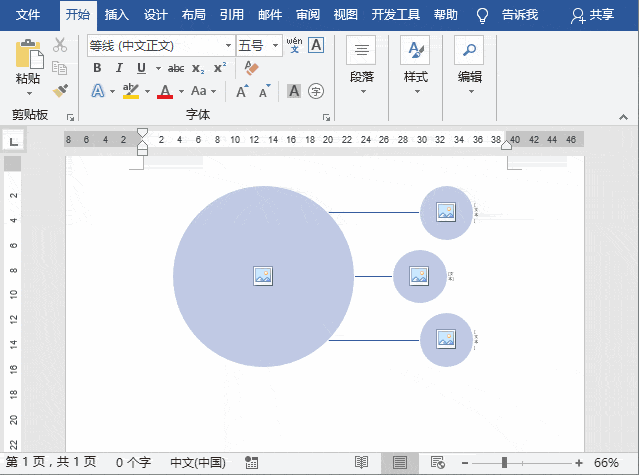The width and height of the screenshot is (639, 475).
Task: Open the 样式 styles dropdown
Action: click(415, 66)
